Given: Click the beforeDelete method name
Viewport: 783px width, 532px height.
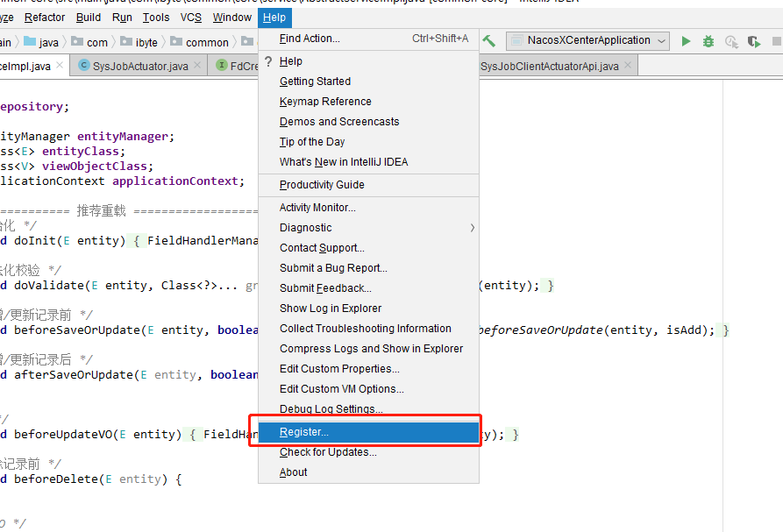Looking at the screenshot, I should click(56, 479).
